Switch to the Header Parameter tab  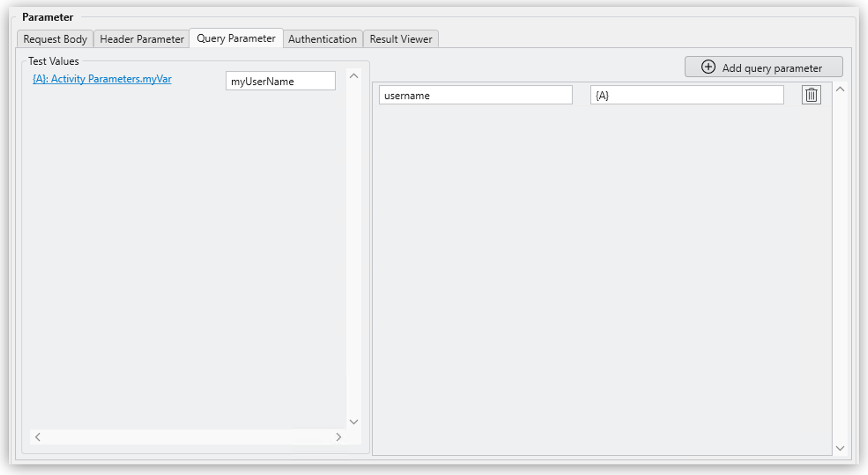141,39
